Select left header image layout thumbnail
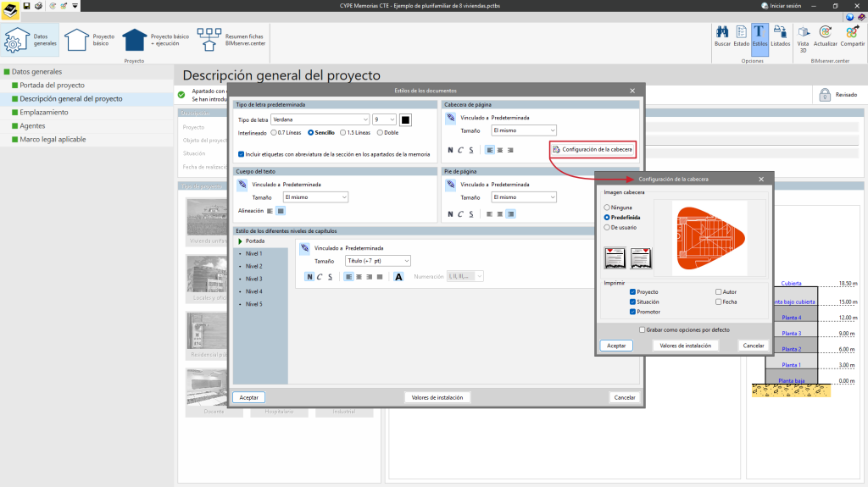This screenshot has width=868, height=487. pyautogui.click(x=615, y=257)
